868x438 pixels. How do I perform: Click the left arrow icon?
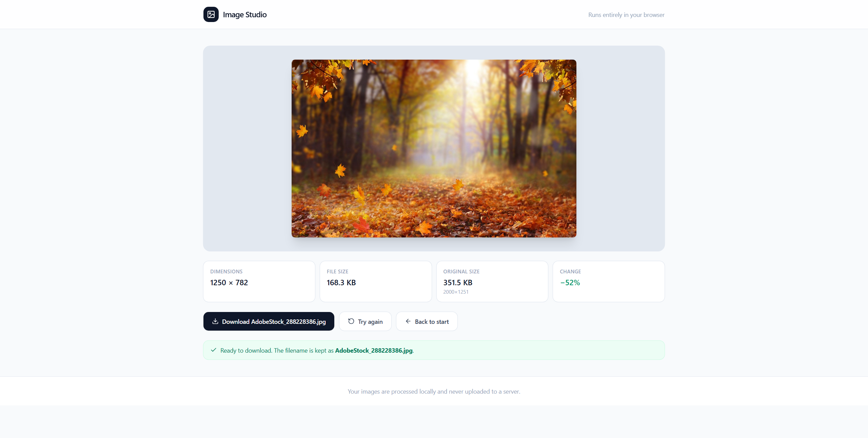point(408,321)
